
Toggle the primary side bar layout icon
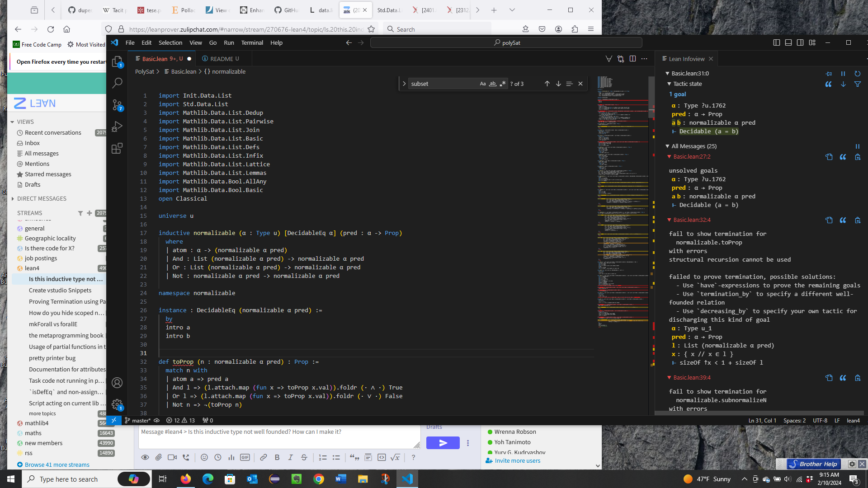point(776,42)
